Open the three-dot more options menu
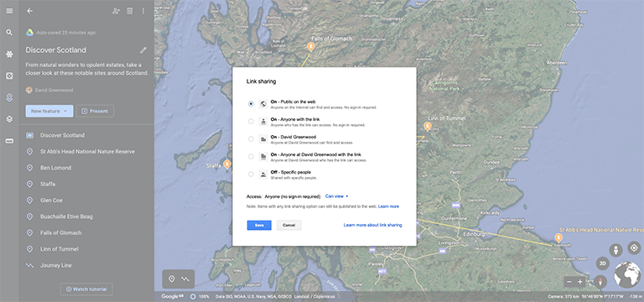Screen dimensions: 644x302 [x=143, y=11]
